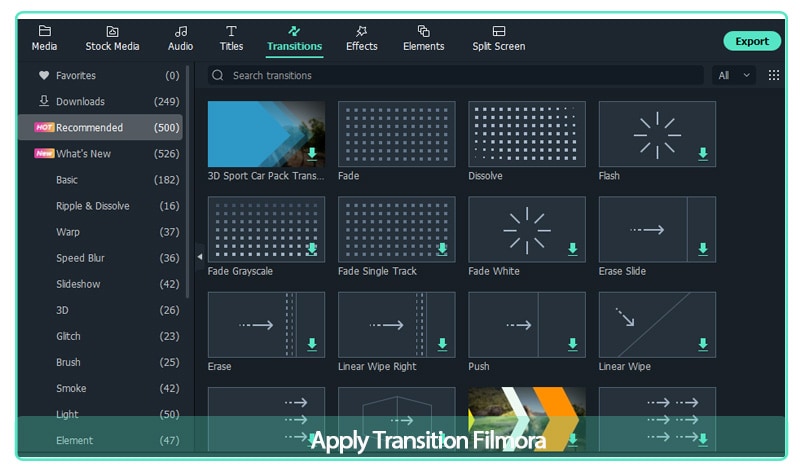Viewport: 800px width, 472px height.
Task: Toggle the grid view icon
Action: tap(773, 76)
